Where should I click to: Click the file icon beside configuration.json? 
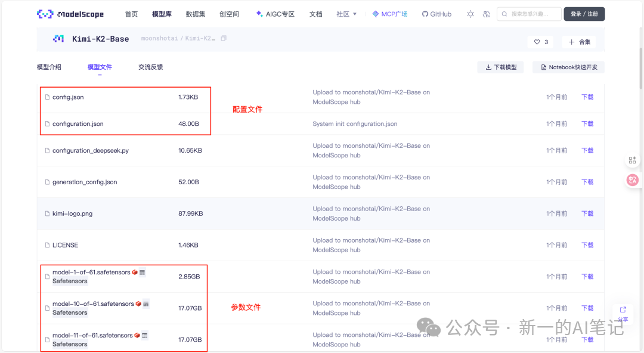tap(47, 123)
